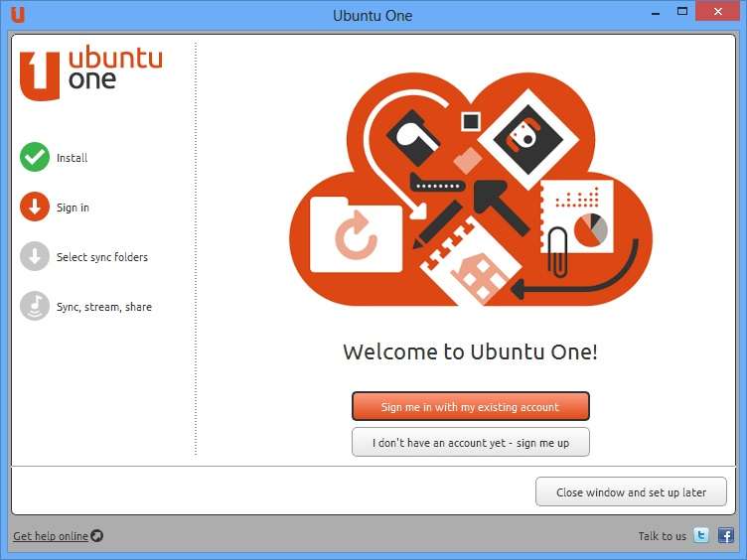This screenshot has width=747, height=560.
Task: Open the Facebook icon in the footer
Action: (726, 535)
